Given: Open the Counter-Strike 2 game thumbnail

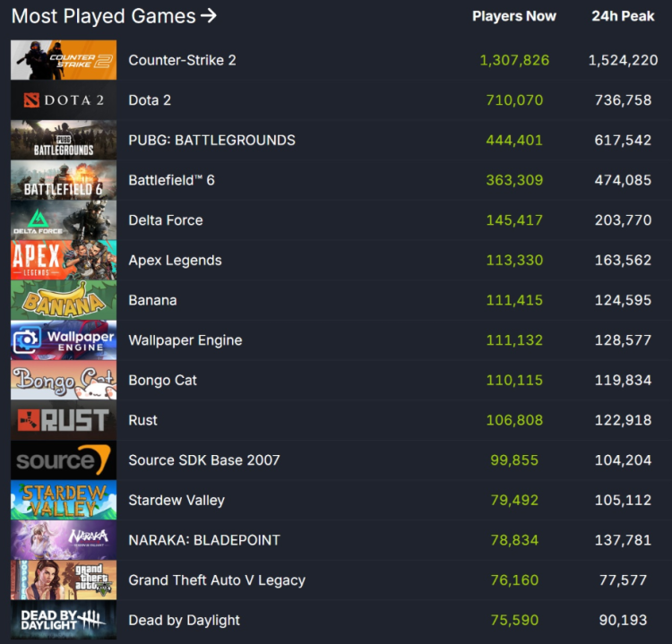Looking at the screenshot, I should (64, 60).
